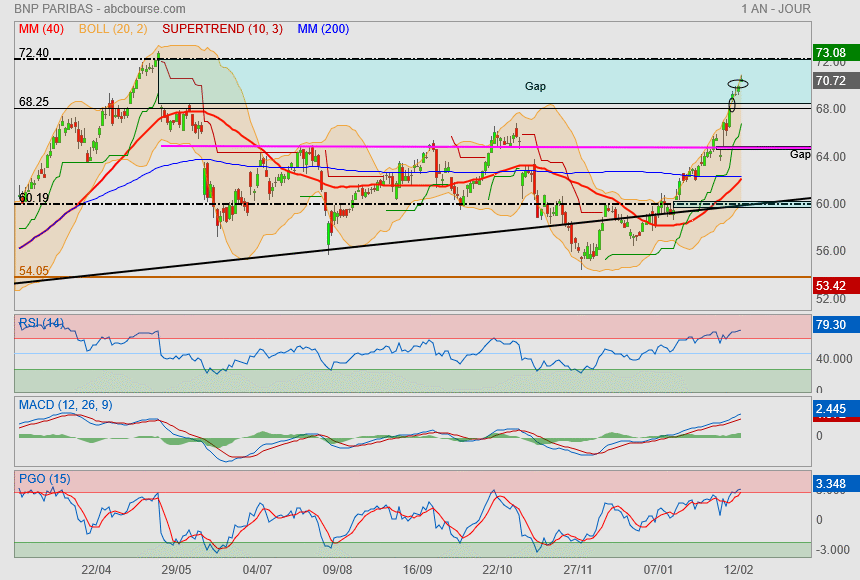Screen dimensions: 860x580
Task: Click the 2.445 MACD value tag
Action: (x=831, y=409)
